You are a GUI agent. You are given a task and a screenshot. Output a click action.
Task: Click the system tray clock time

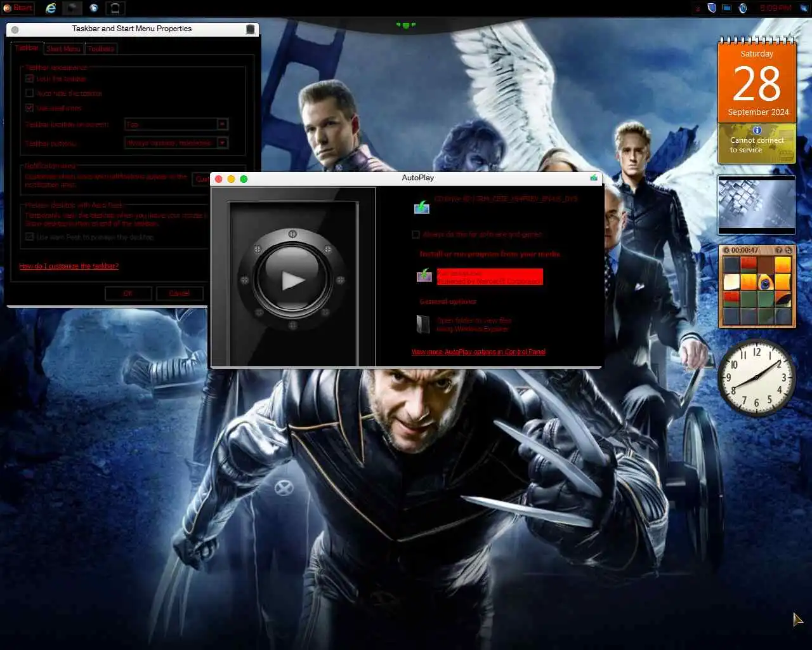[775, 8]
